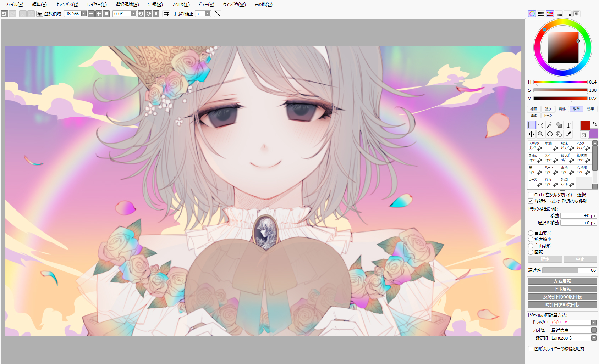Switch to the トーン brush group tab
The width and height of the screenshot is (599, 364).
pyautogui.click(x=548, y=116)
